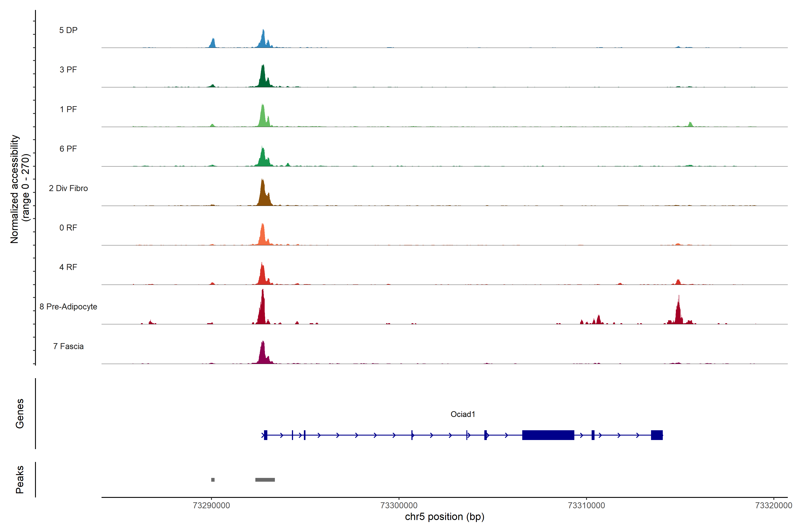Select the 8 Pre-Adipocyte track label
Viewport: 798px width, 532px height.
68,307
